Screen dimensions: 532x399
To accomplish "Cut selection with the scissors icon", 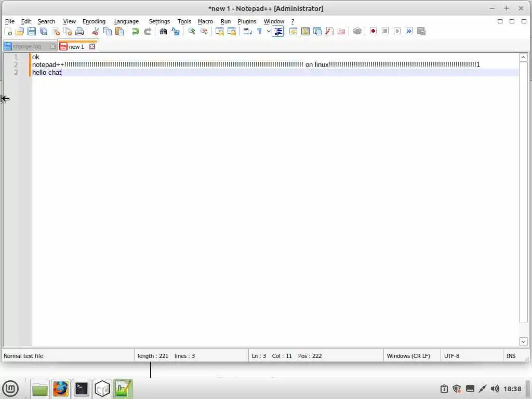I will coord(96,32).
